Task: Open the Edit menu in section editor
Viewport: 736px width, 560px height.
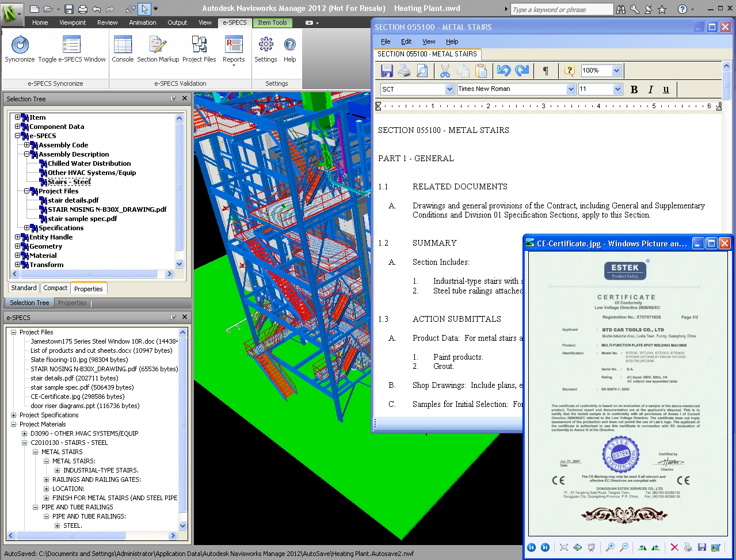Action: click(406, 41)
